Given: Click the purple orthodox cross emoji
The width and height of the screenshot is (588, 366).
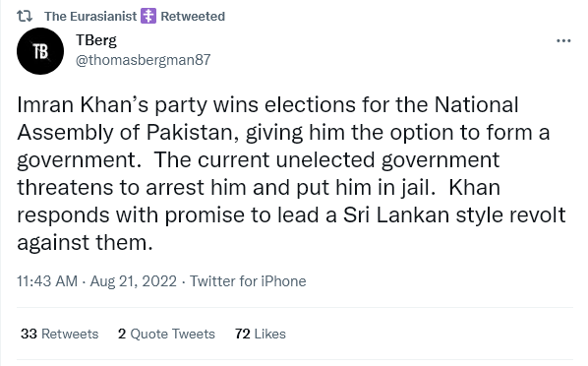Looking at the screenshot, I should tap(148, 16).
